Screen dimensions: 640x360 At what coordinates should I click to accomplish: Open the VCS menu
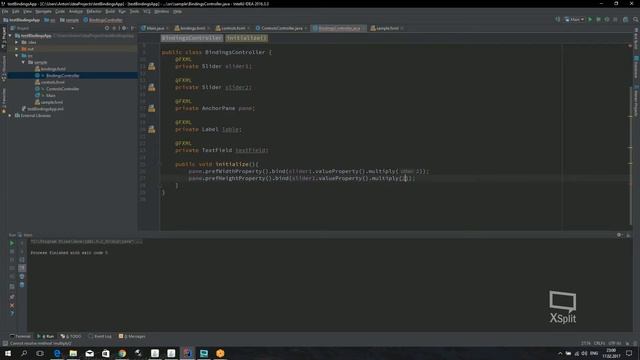tap(147, 11)
